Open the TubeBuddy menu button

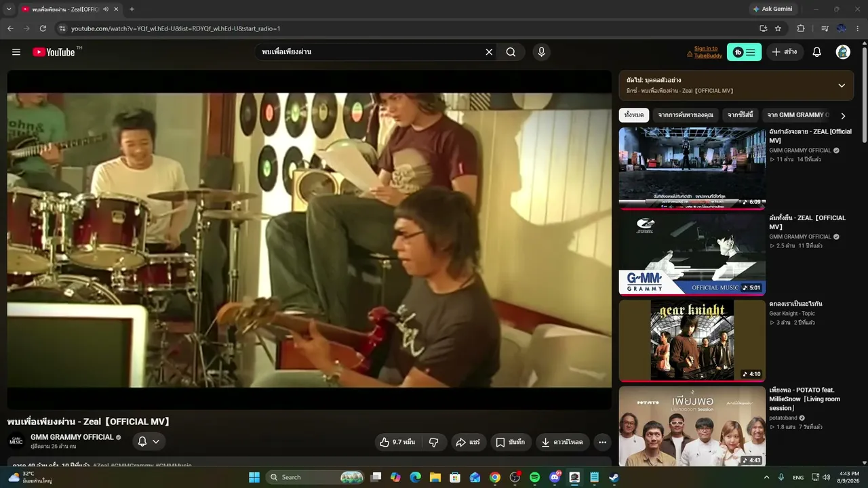point(744,52)
